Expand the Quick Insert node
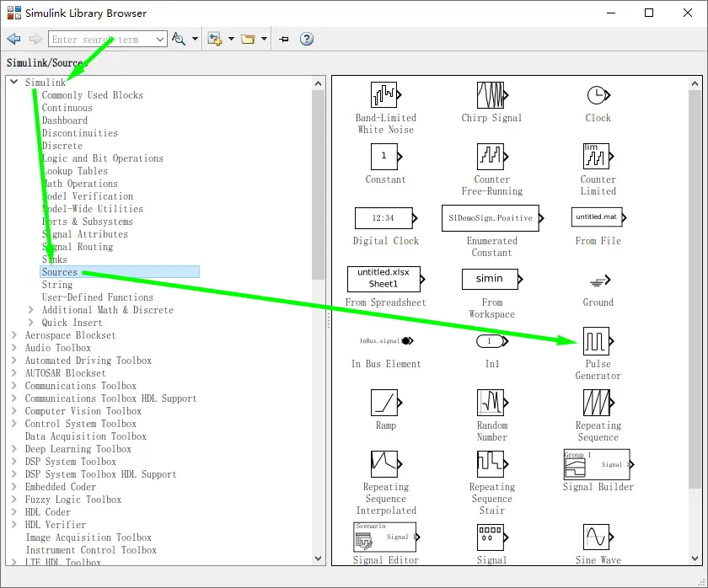Screen dimensions: 708x588 pos(30,322)
